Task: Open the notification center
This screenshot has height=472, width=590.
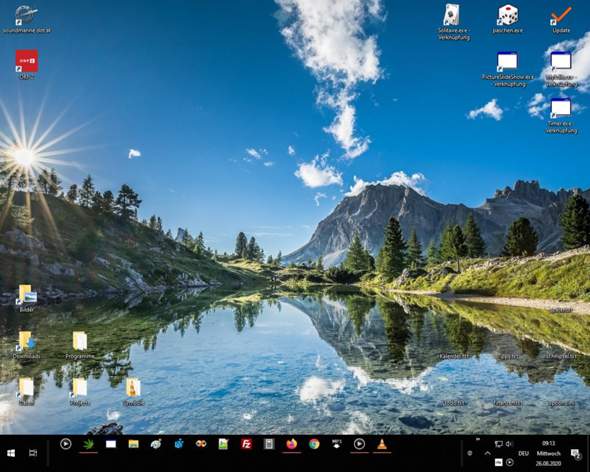Action: coord(576,454)
